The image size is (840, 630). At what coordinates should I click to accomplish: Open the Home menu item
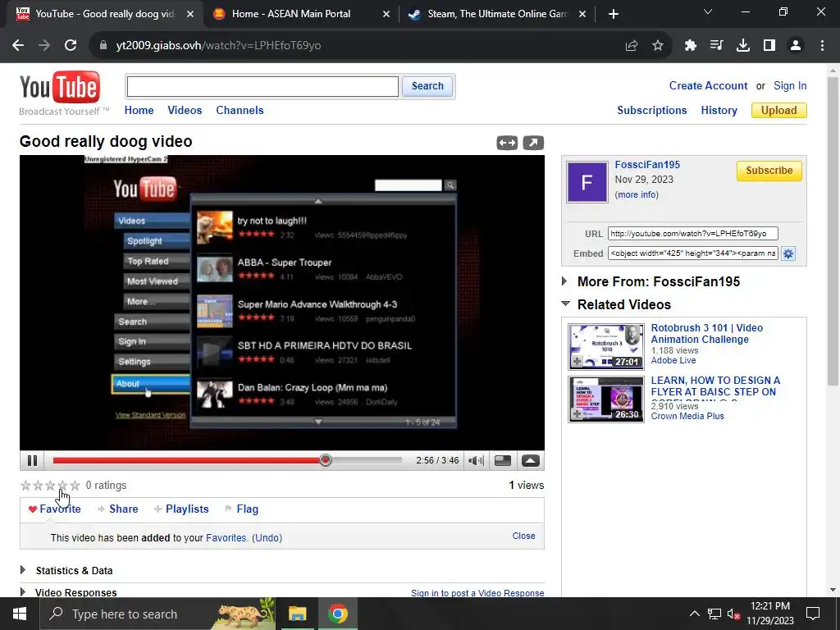(x=139, y=111)
